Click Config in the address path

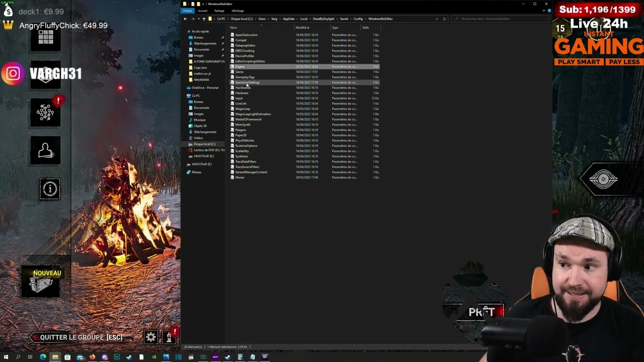tap(358, 19)
